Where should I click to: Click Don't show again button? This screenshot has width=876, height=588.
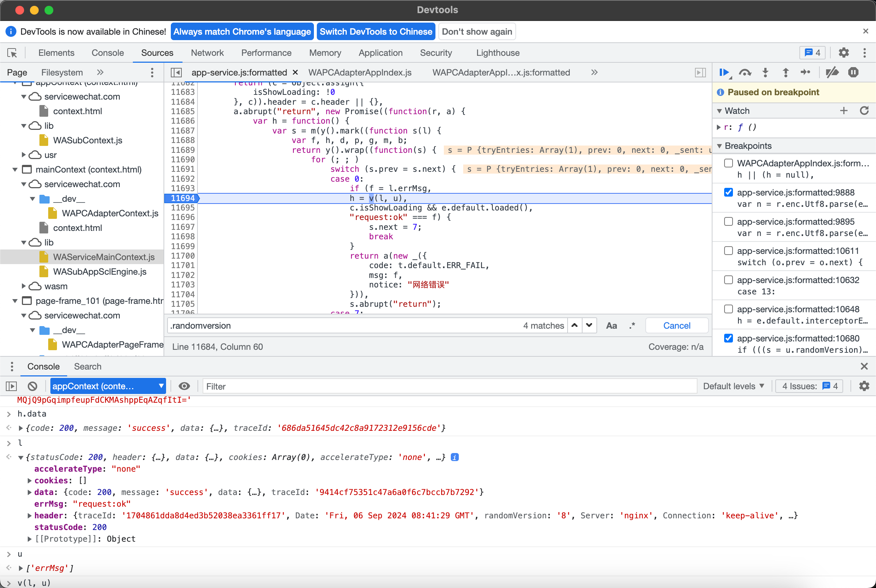click(x=477, y=31)
